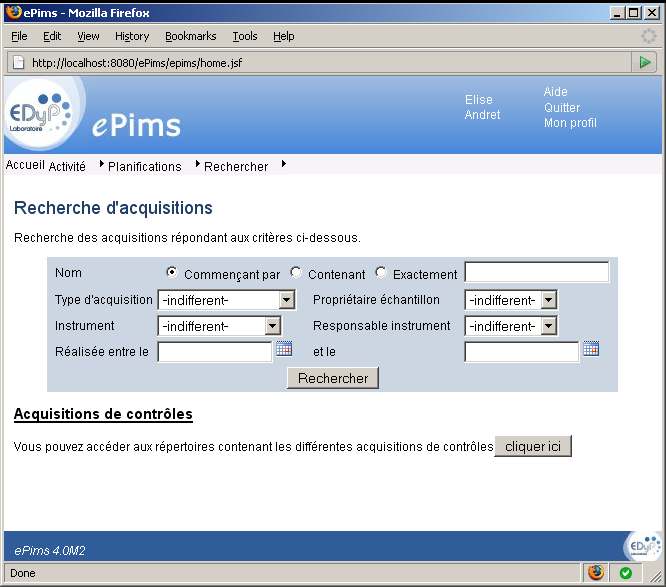Image resolution: width=666 pixels, height=587 pixels.
Task: Open the Instrument dropdown list
Action: (272, 326)
